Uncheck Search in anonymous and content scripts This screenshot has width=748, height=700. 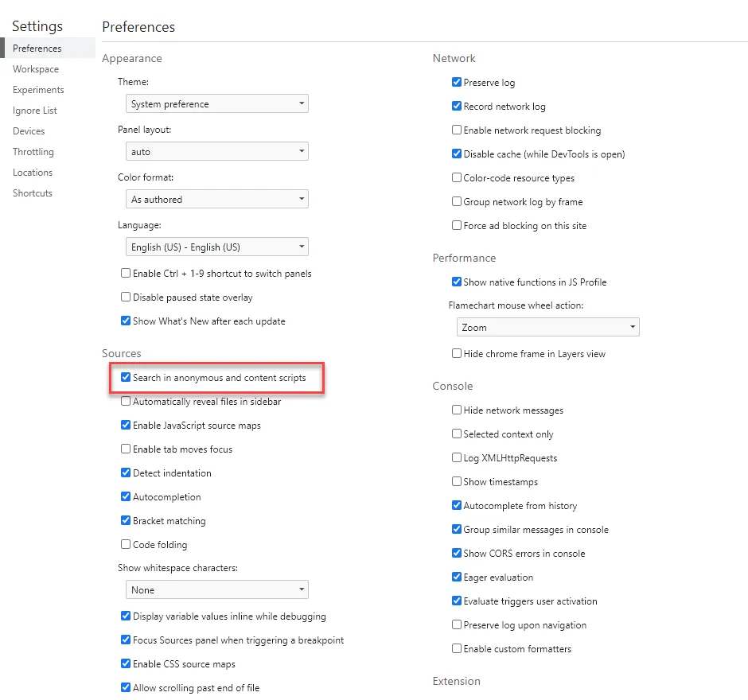pyautogui.click(x=126, y=378)
